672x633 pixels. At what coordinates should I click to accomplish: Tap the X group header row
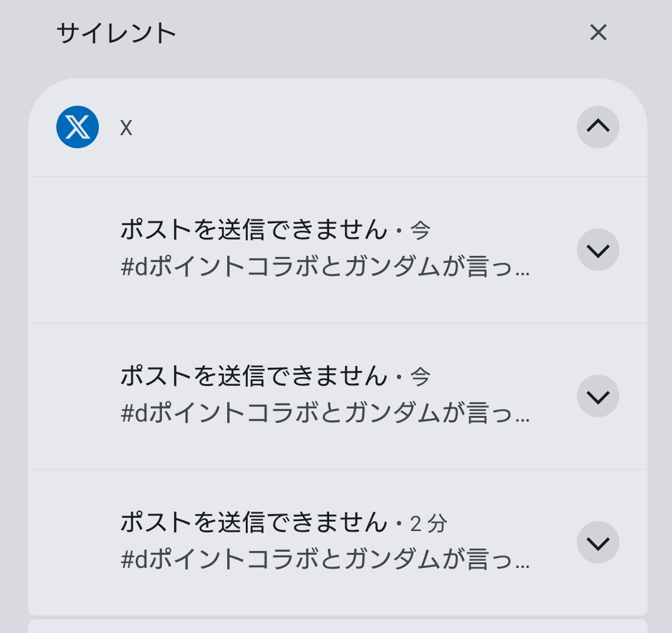(338, 127)
